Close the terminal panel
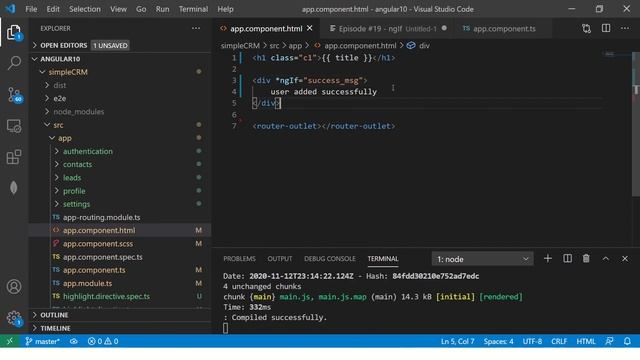This screenshot has width=640, height=360. (x=625, y=259)
